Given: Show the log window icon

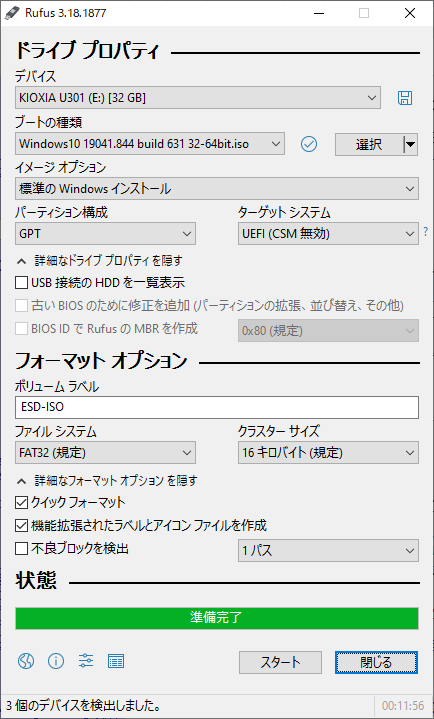Looking at the screenshot, I should (116, 661).
